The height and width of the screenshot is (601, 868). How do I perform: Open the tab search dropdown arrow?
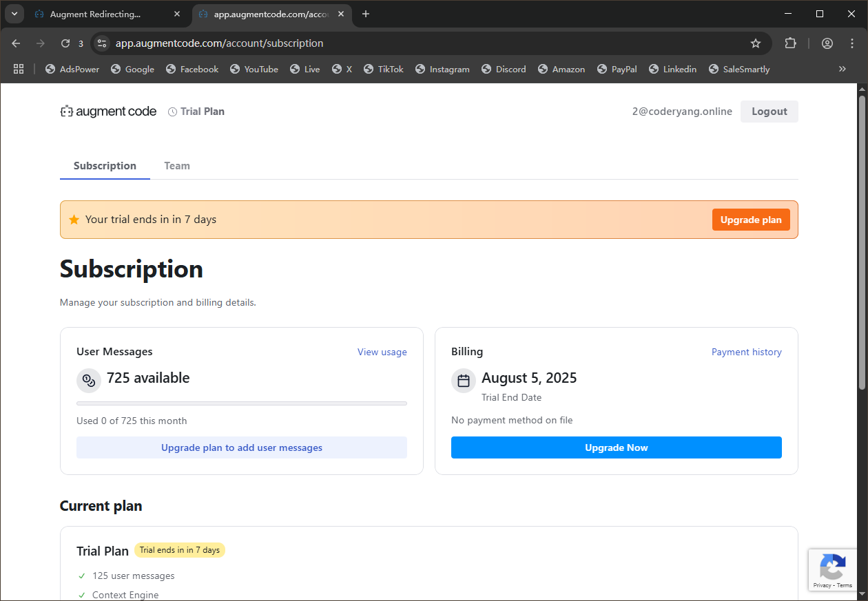(14, 14)
